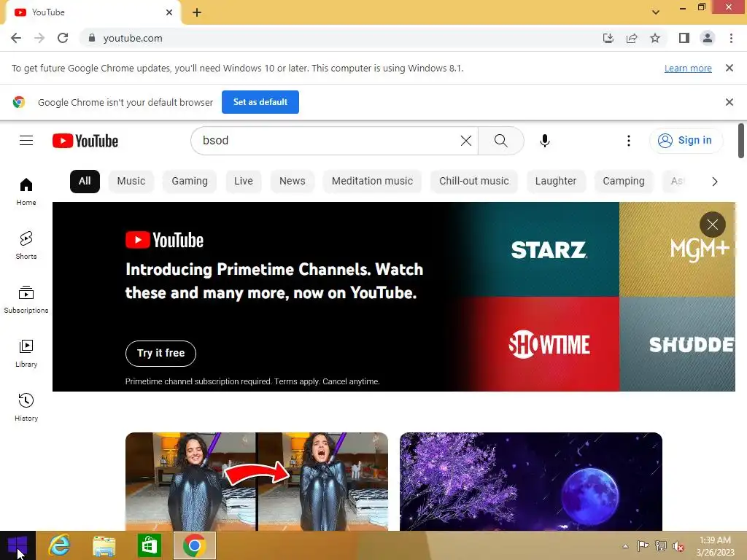Go back with browser back arrow
The height and width of the screenshot is (560, 747).
(16, 38)
